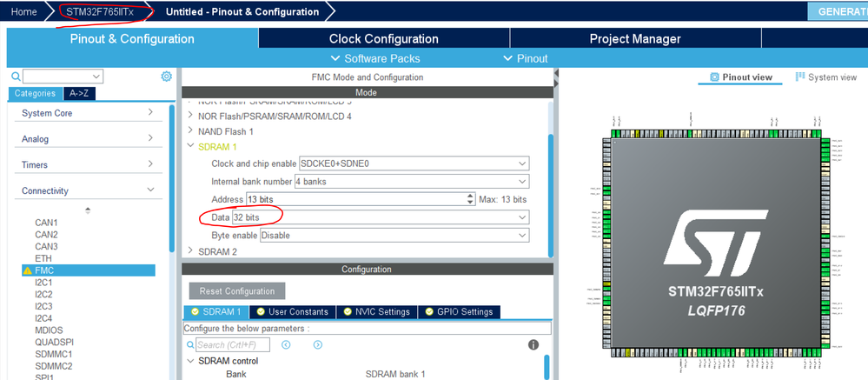This screenshot has width=868, height=380.
Task: Switch to Pinout & Configuration tab
Action: tap(132, 39)
